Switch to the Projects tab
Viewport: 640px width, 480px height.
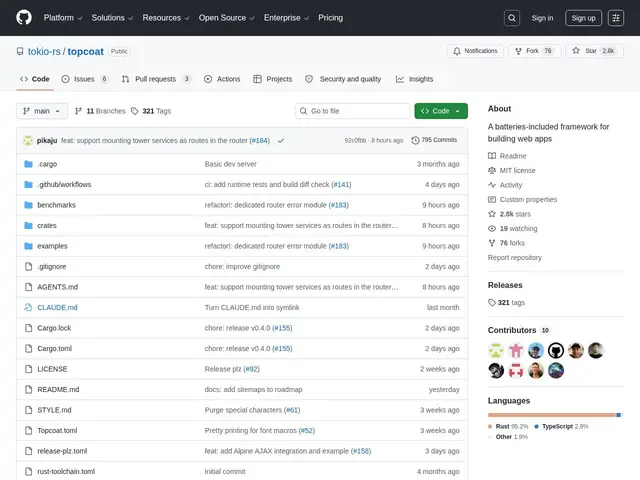273,79
